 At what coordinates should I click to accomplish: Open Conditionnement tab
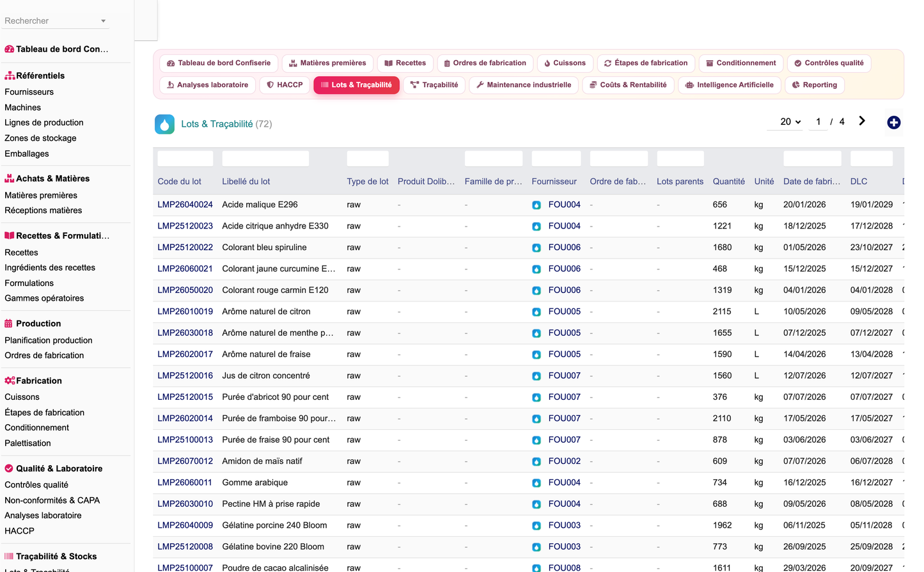click(x=741, y=63)
